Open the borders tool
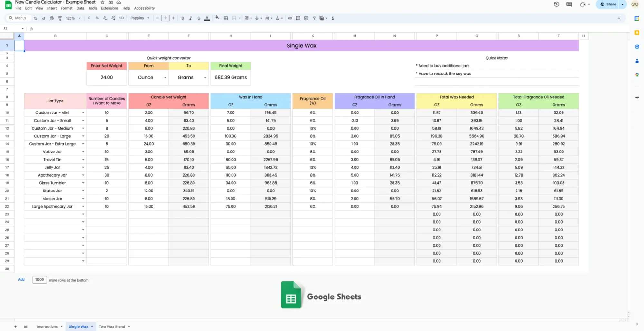 [226, 18]
